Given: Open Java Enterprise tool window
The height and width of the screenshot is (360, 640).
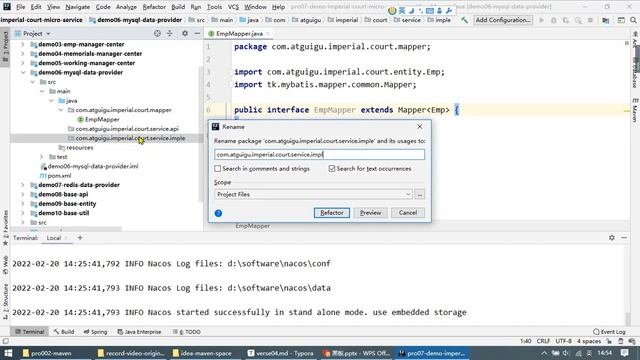Looking at the screenshot, I should (x=139, y=332).
